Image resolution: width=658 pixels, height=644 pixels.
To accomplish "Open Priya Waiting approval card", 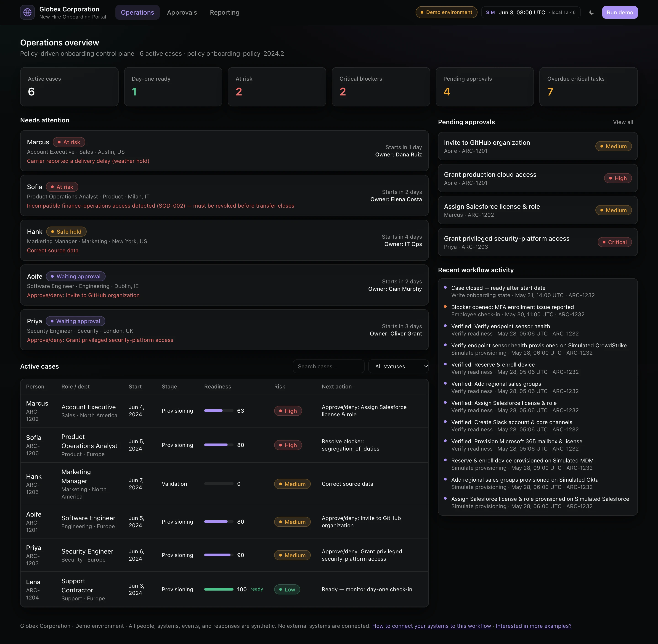I will pos(224,330).
